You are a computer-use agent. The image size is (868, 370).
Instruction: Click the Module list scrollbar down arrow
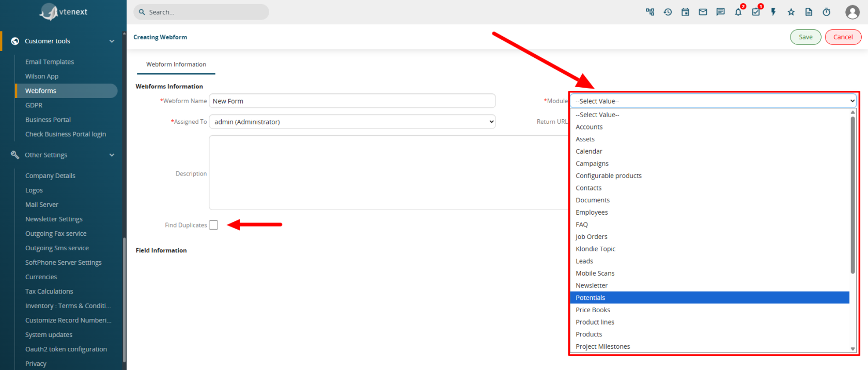(x=853, y=349)
